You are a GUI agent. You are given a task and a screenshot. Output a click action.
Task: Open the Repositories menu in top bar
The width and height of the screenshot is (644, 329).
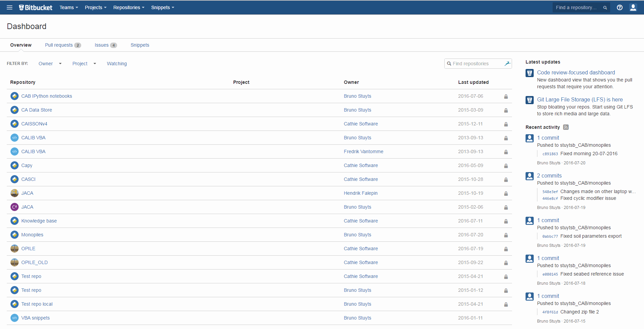(x=129, y=7)
